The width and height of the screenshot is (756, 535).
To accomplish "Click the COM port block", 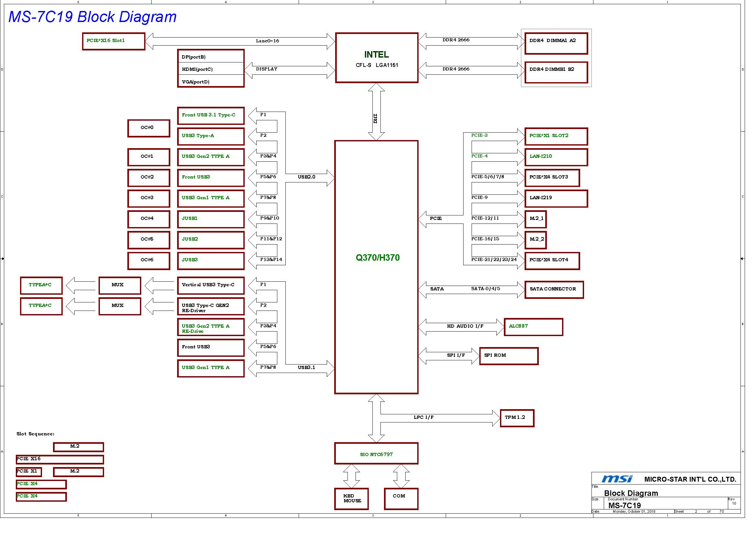I will (401, 499).
